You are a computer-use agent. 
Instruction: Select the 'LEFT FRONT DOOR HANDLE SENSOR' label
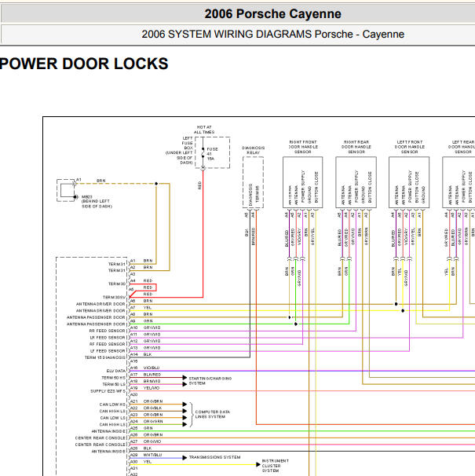(x=409, y=147)
